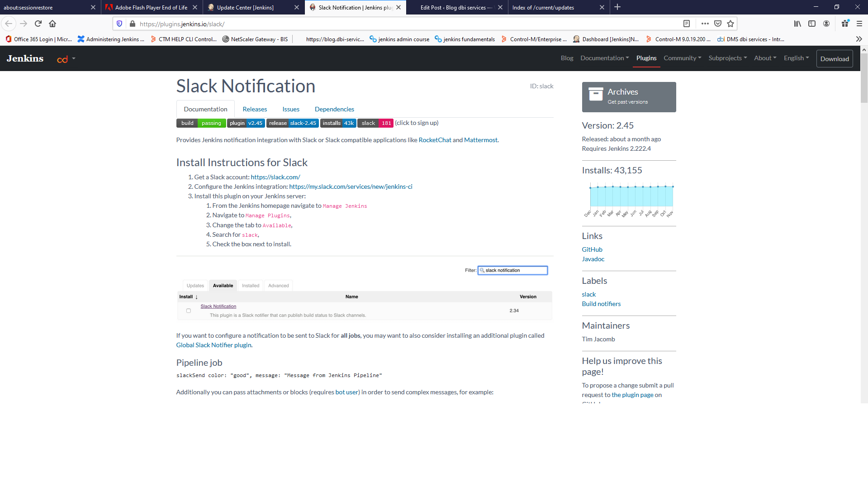
Task: Open the https://slack.com/ link
Action: point(275,177)
